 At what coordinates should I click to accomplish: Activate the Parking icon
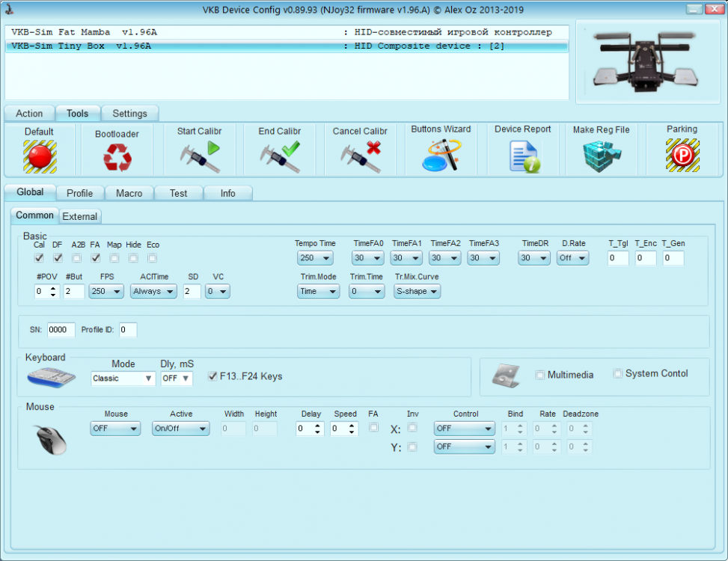tap(682, 156)
